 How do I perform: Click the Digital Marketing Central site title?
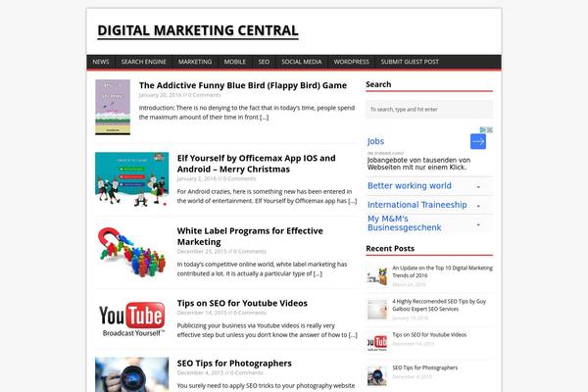click(198, 30)
